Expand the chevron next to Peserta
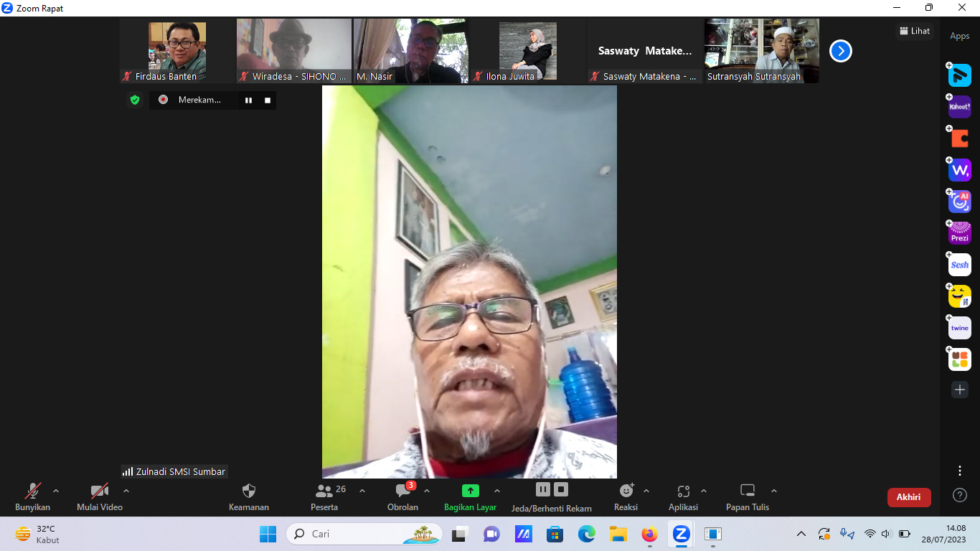Image resolution: width=980 pixels, height=551 pixels. 362,491
